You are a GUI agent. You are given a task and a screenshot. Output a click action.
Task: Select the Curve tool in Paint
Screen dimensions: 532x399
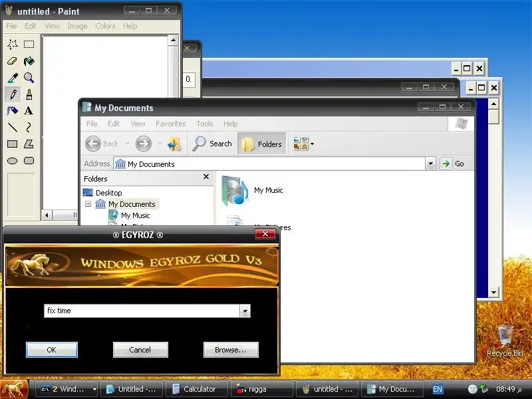[29, 127]
